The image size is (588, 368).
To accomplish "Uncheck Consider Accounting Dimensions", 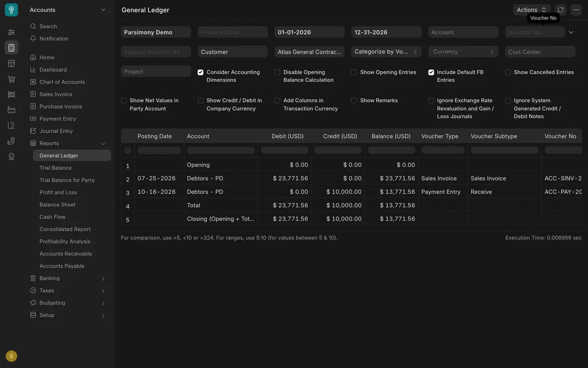I will pos(200,72).
